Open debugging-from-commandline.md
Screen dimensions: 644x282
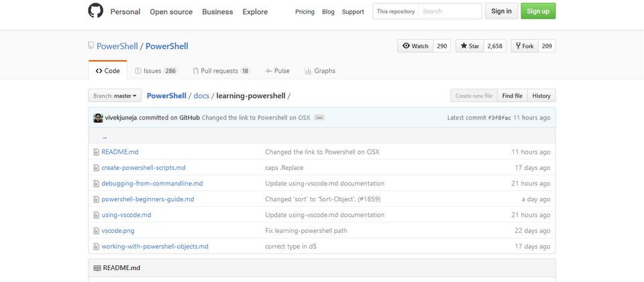click(152, 183)
